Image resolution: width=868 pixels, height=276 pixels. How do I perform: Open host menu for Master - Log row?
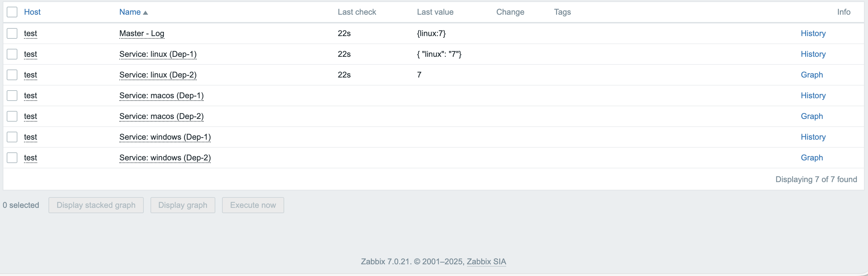(30, 33)
